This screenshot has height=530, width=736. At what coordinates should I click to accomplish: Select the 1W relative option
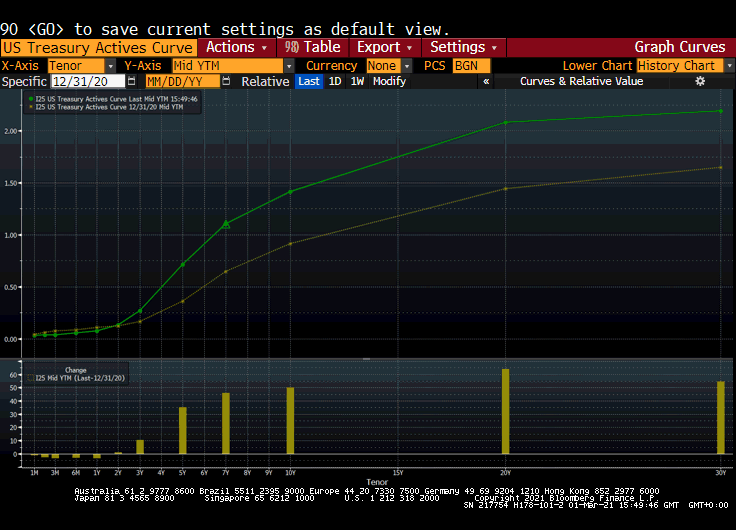357,81
